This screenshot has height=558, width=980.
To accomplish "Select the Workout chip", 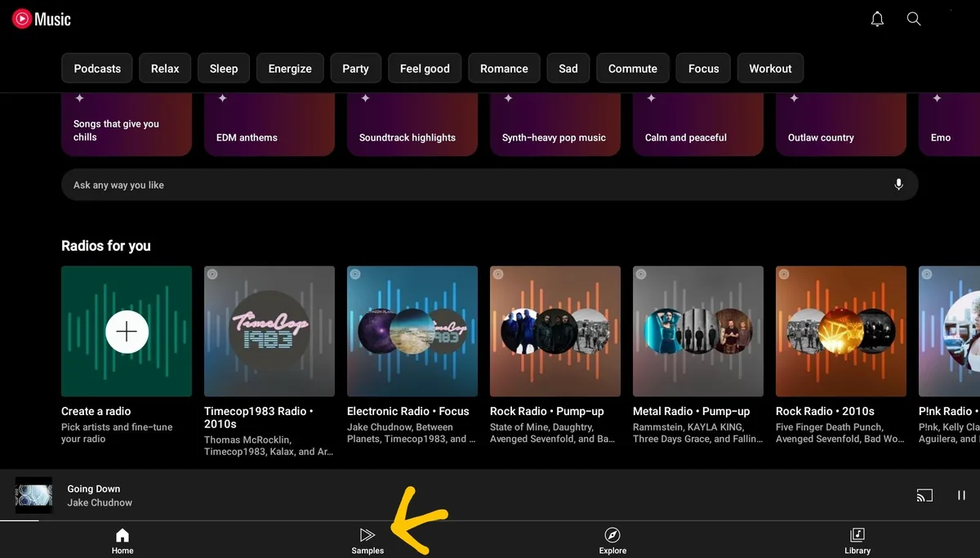I will coord(771,69).
